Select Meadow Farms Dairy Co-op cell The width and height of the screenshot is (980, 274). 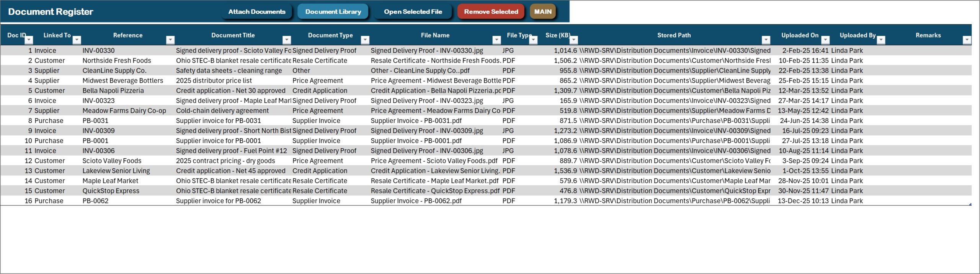tap(128, 110)
